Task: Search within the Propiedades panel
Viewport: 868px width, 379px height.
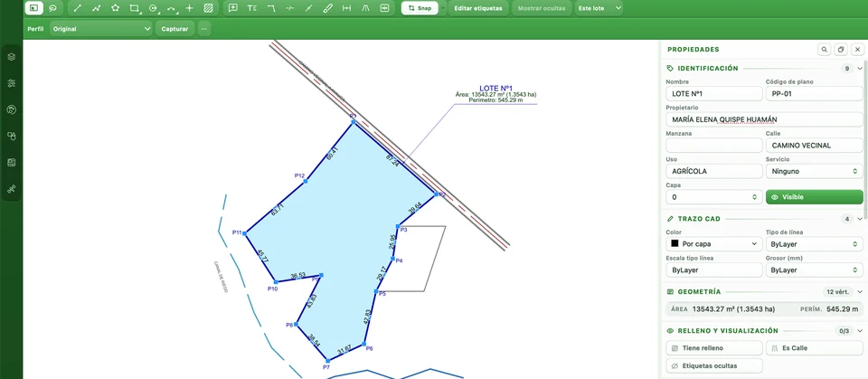Action: (825, 50)
